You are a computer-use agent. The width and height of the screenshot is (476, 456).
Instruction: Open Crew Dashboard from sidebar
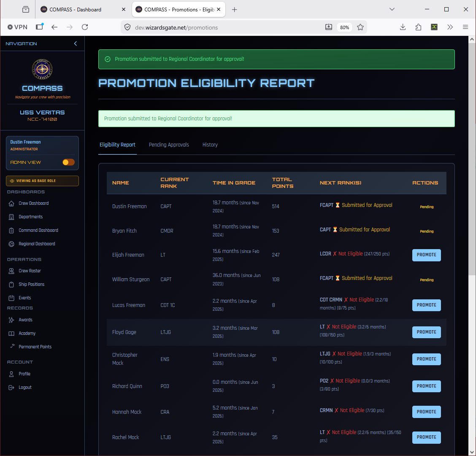pos(33,203)
